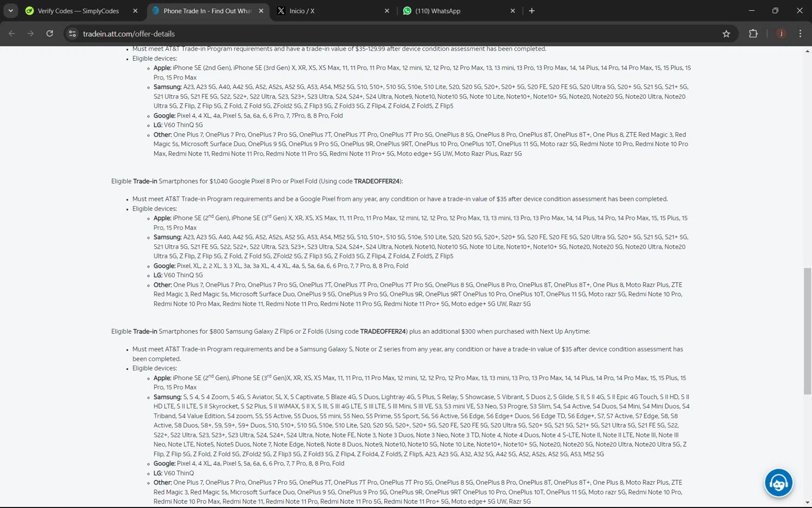Open the chat assistant bubble
The height and width of the screenshot is (508, 812).
point(778,483)
